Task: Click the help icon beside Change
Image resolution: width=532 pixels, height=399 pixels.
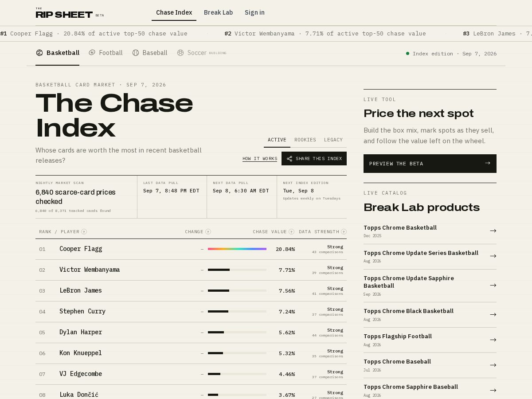Action: coord(208,232)
